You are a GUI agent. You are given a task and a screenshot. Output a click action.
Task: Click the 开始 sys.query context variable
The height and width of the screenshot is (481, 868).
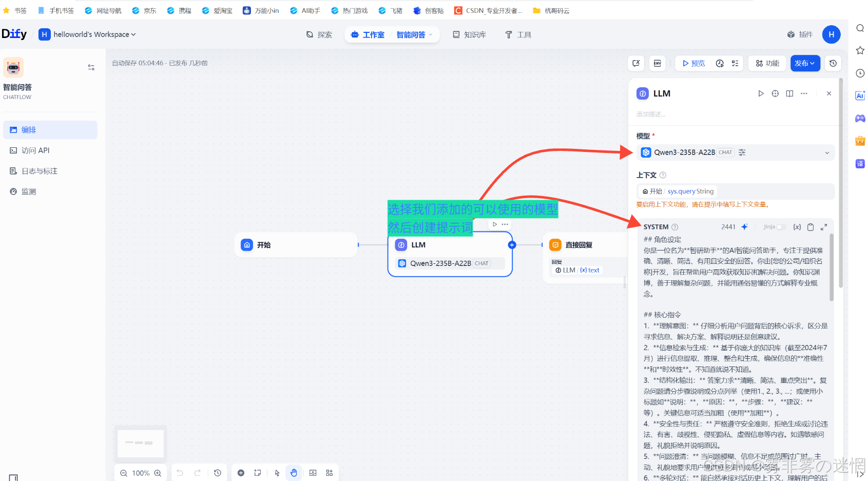pos(678,191)
